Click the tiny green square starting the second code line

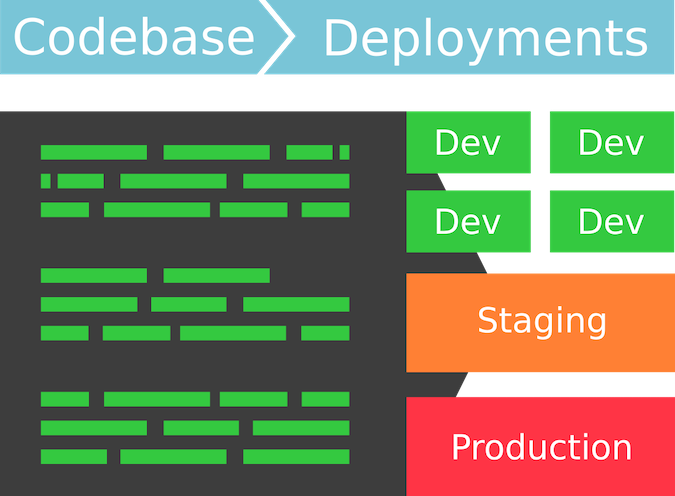(x=45, y=181)
